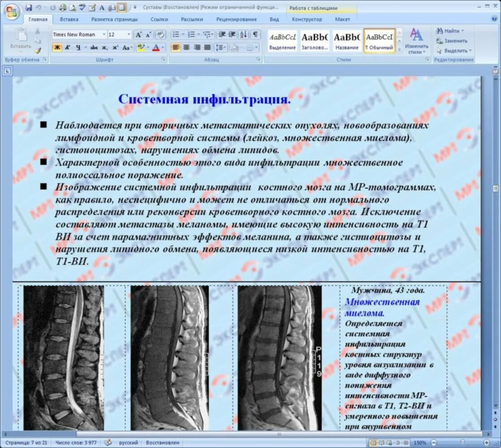Increase paragraph indent

tap(232, 34)
